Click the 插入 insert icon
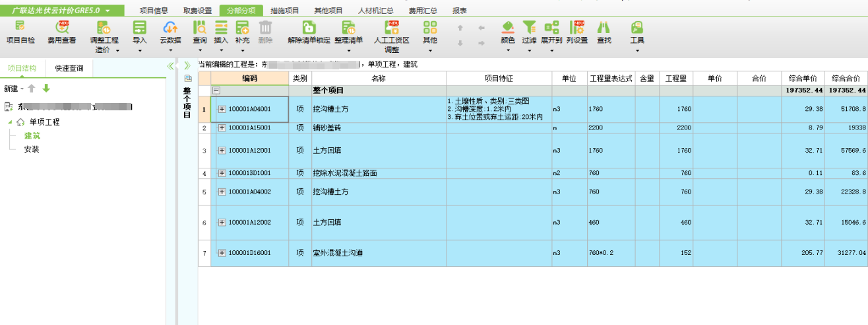This screenshot has height=325, width=868. [x=222, y=28]
